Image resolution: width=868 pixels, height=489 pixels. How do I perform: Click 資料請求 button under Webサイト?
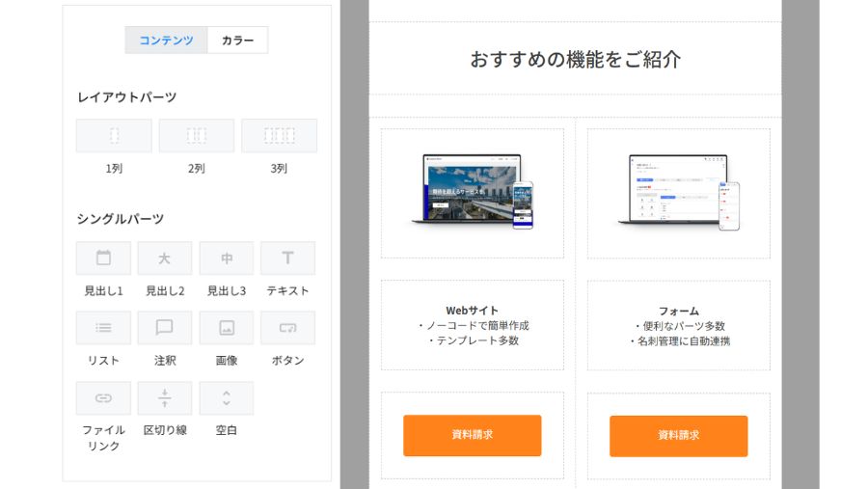(472, 435)
